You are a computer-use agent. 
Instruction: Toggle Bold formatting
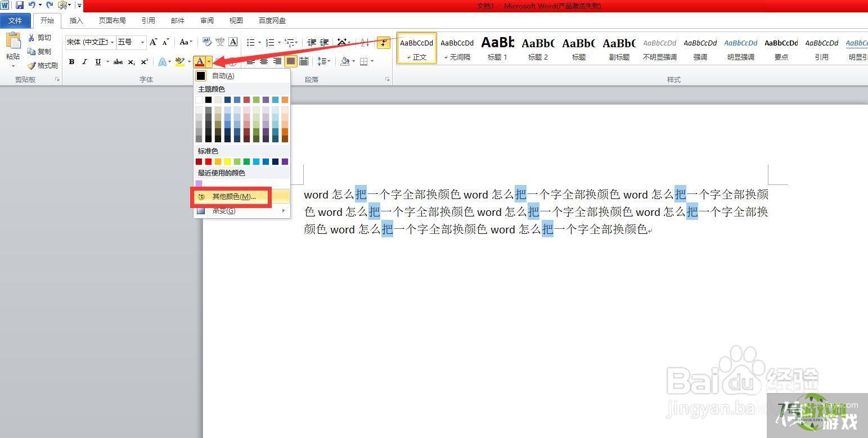click(x=71, y=62)
